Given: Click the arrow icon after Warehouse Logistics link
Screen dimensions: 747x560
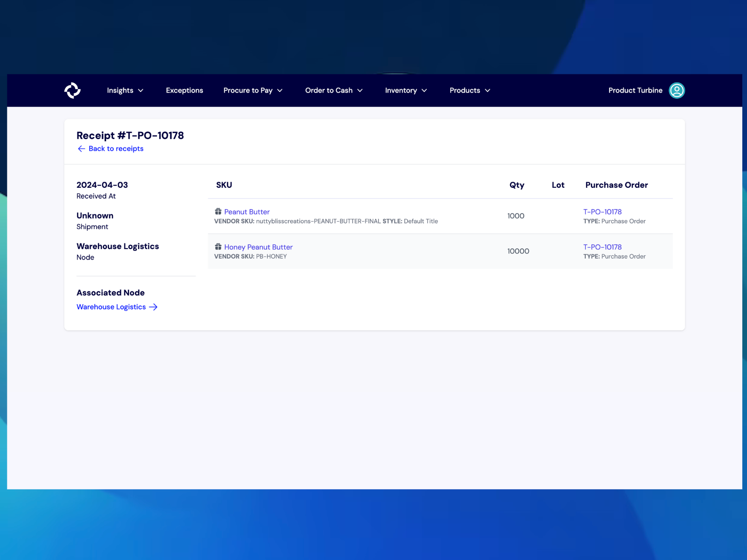Looking at the screenshot, I should 153,307.
